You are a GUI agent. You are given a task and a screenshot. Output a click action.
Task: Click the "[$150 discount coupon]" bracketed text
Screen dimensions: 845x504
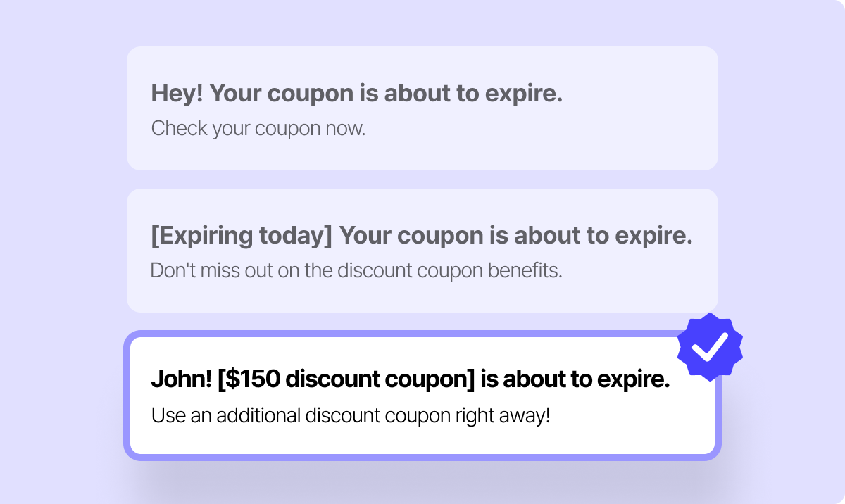[x=346, y=379]
